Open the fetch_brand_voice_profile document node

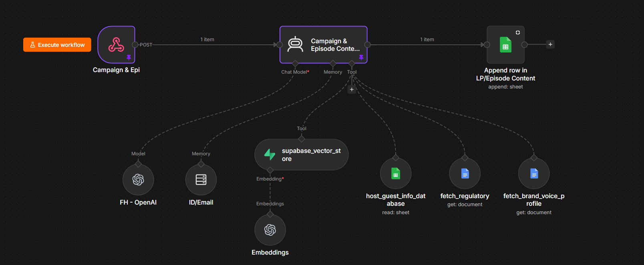click(x=534, y=173)
